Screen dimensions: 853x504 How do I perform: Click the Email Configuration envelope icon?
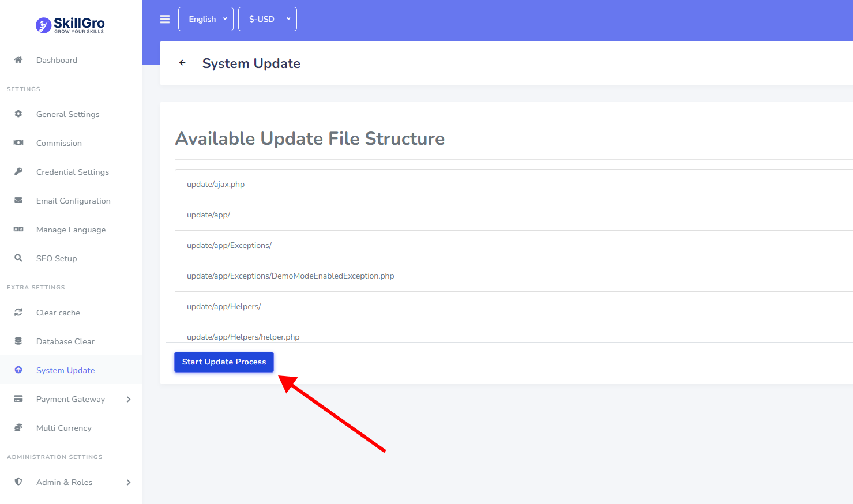pyautogui.click(x=18, y=201)
